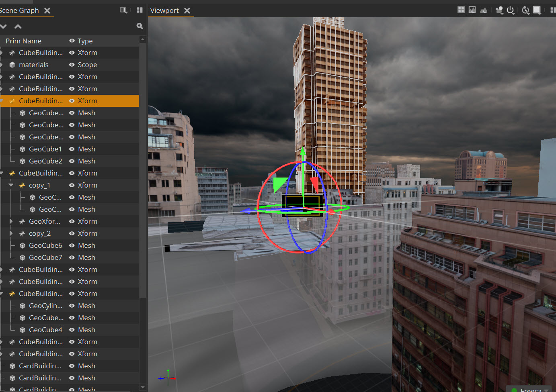Click the Prim Name column header
This screenshot has width=556, height=392.
coord(23,41)
